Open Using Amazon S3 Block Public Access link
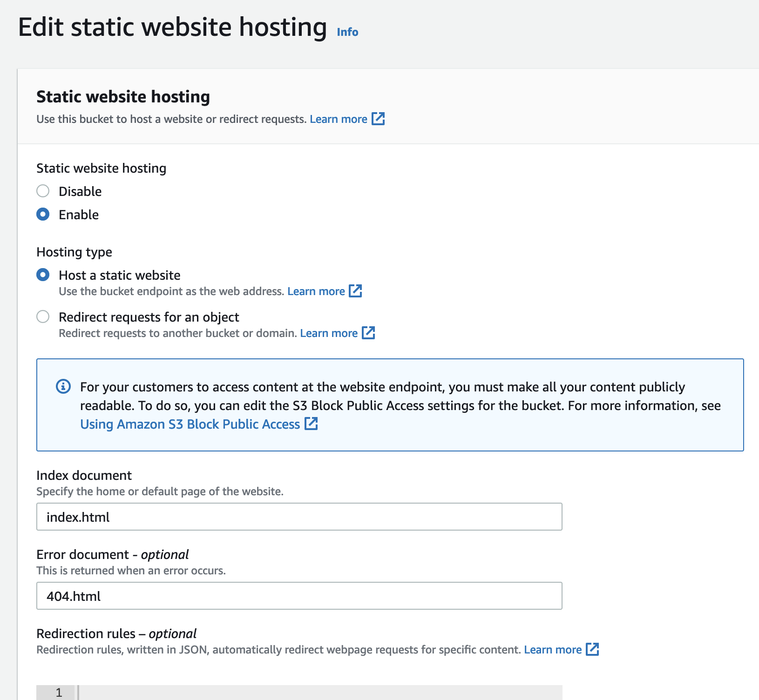Image resolution: width=759 pixels, height=700 pixels. 190,424
